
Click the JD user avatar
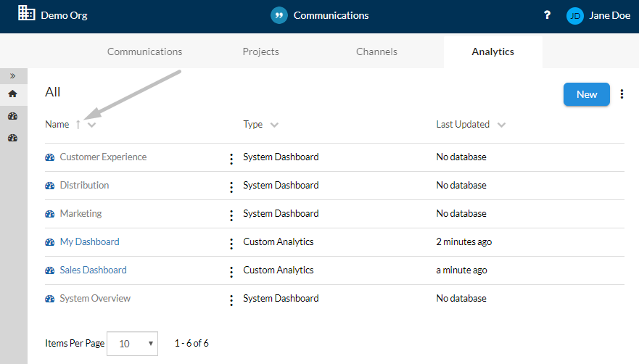575,16
